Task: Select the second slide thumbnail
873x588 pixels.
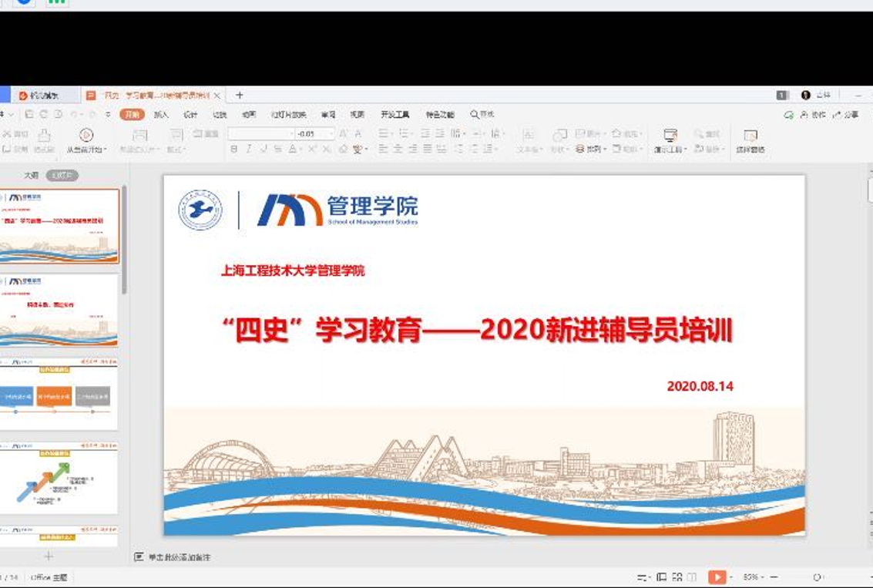Action: pos(59,310)
